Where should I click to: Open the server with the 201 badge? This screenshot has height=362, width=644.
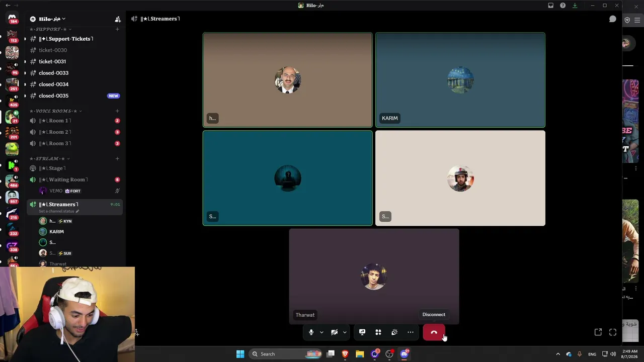(12, 133)
